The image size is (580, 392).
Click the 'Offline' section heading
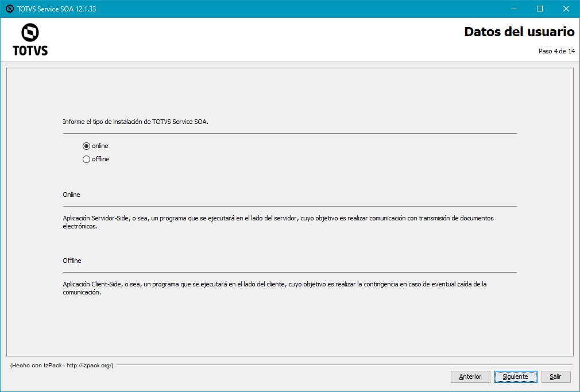click(x=72, y=261)
